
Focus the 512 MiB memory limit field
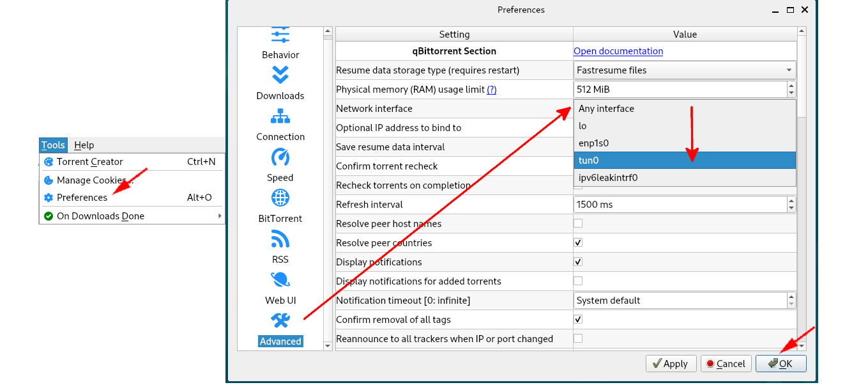pyautogui.click(x=681, y=90)
